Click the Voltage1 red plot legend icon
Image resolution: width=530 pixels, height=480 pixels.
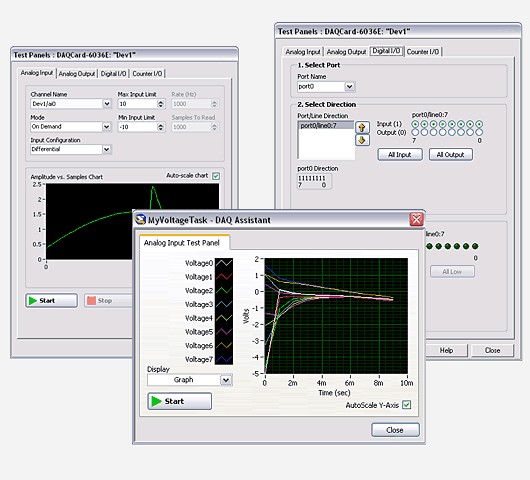pos(224,277)
